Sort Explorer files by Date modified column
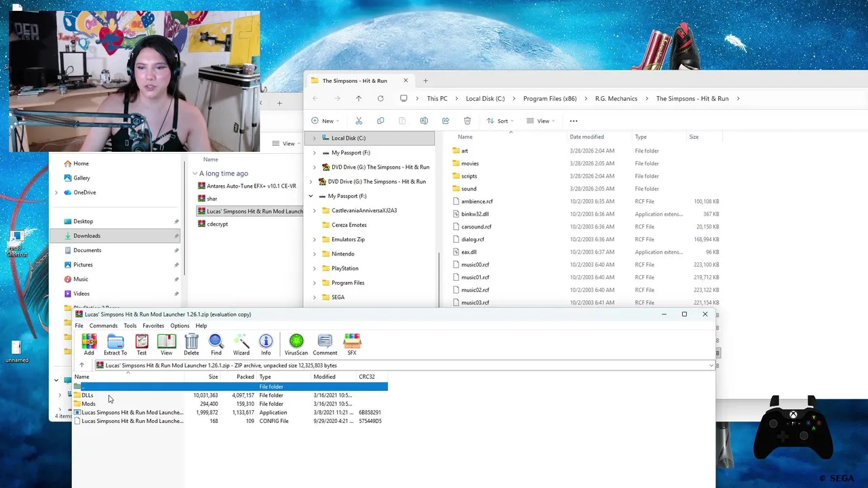Viewport: 868px width, 488px height. 587,137
